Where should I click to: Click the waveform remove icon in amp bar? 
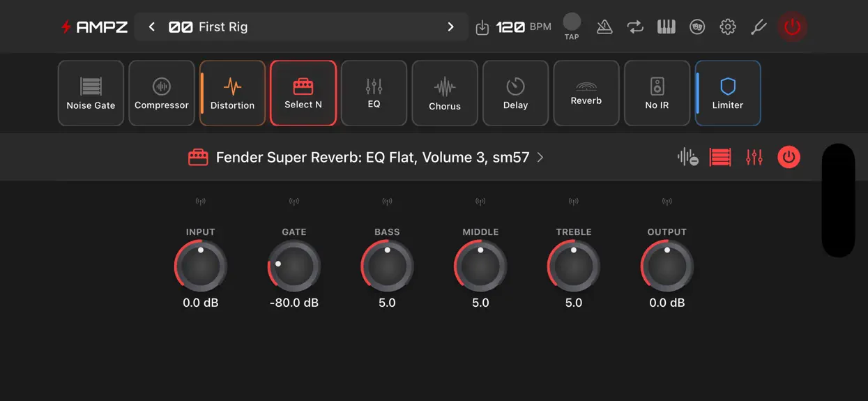[x=687, y=157]
